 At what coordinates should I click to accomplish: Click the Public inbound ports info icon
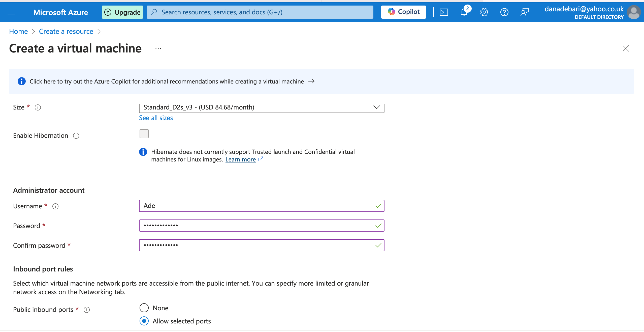coord(87,310)
